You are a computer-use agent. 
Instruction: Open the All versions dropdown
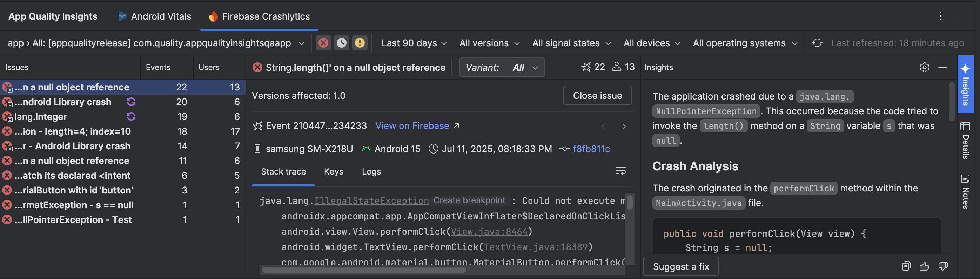[x=489, y=43]
